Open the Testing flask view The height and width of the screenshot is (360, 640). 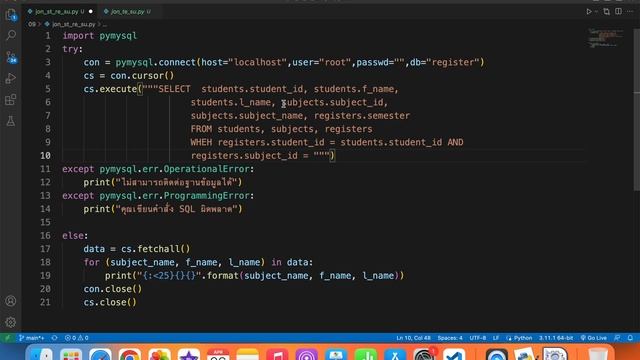click(x=11, y=121)
